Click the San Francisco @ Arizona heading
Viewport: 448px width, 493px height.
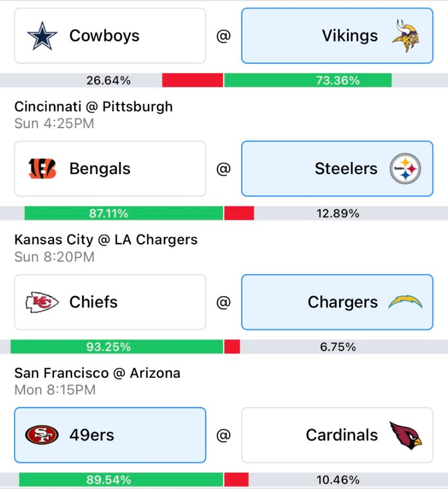[97, 373]
